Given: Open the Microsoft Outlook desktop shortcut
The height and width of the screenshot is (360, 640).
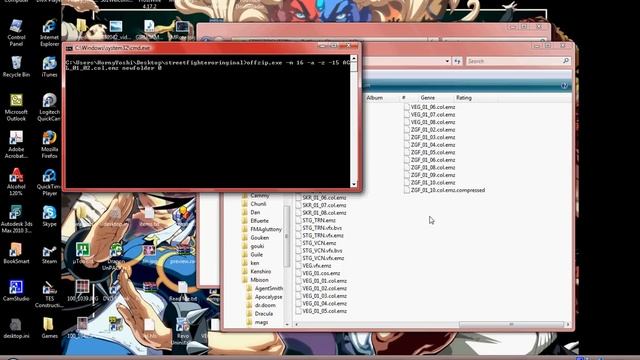Looking at the screenshot, I should pos(16,108).
